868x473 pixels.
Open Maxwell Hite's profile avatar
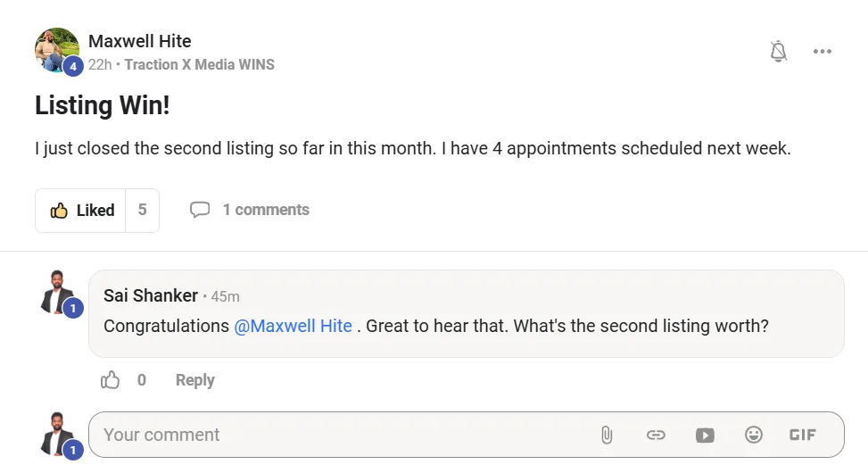click(56, 50)
